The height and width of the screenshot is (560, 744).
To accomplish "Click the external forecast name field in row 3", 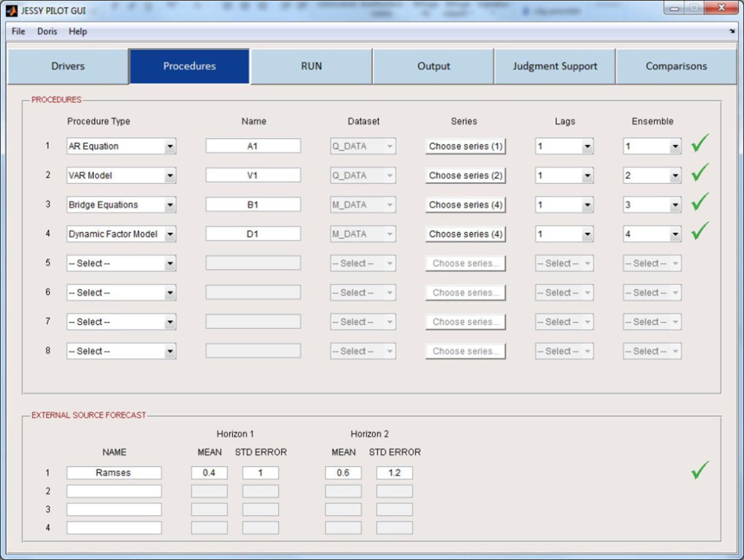I will pyautogui.click(x=114, y=510).
